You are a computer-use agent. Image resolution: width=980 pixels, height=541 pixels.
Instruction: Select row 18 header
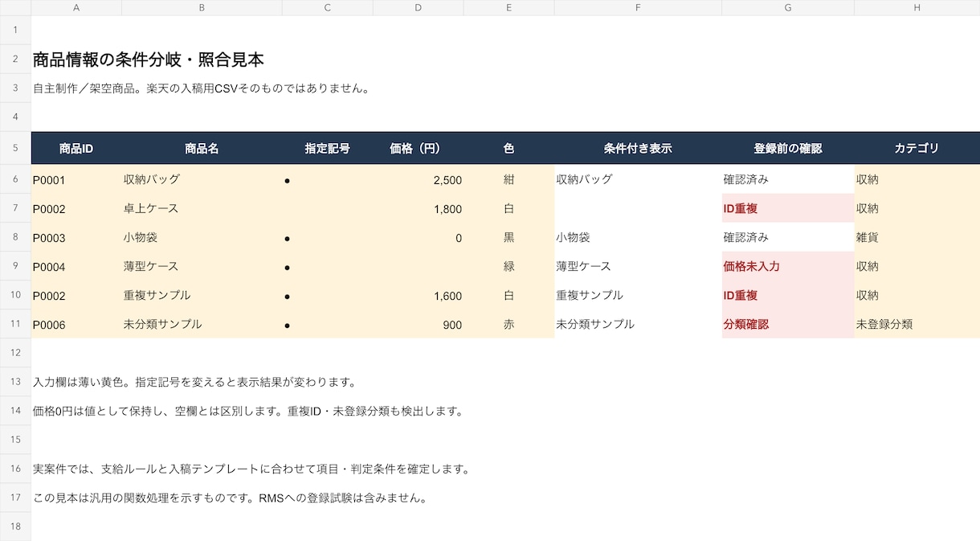pyautogui.click(x=15, y=527)
